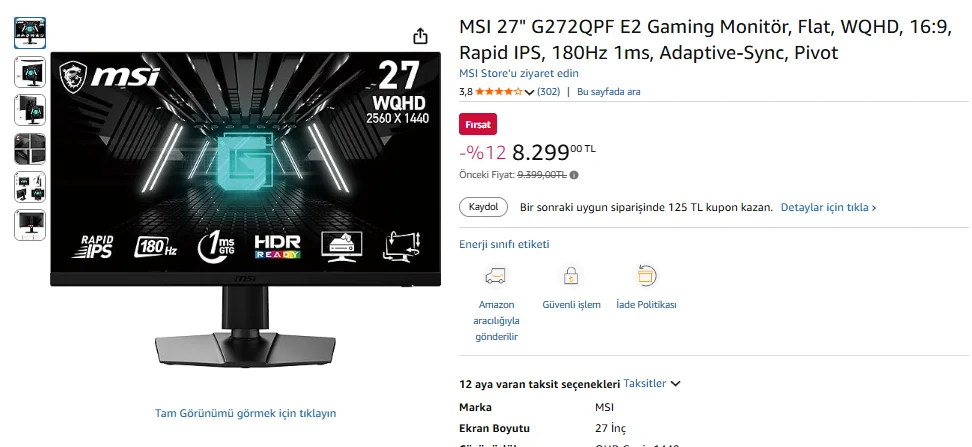The height and width of the screenshot is (447, 972).
Task: Click the Güvenli işlem padlock icon
Action: [571, 276]
